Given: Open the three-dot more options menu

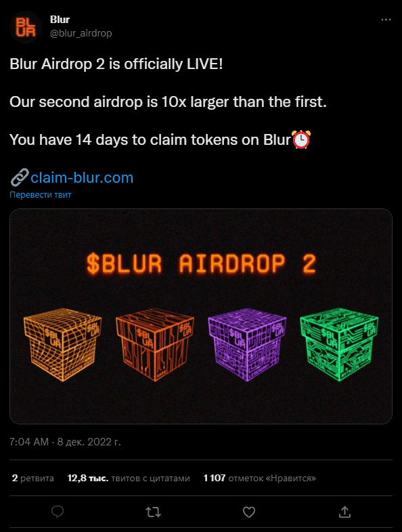Looking at the screenshot, I should [386, 20].
